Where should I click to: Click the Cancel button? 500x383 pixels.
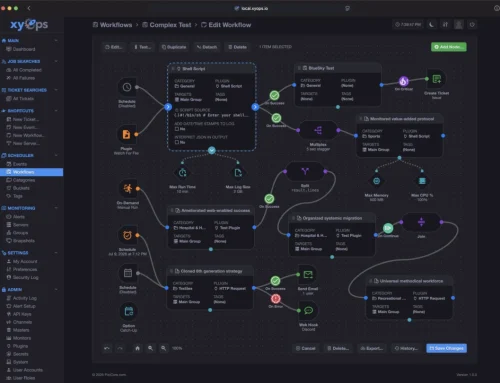tap(306, 348)
